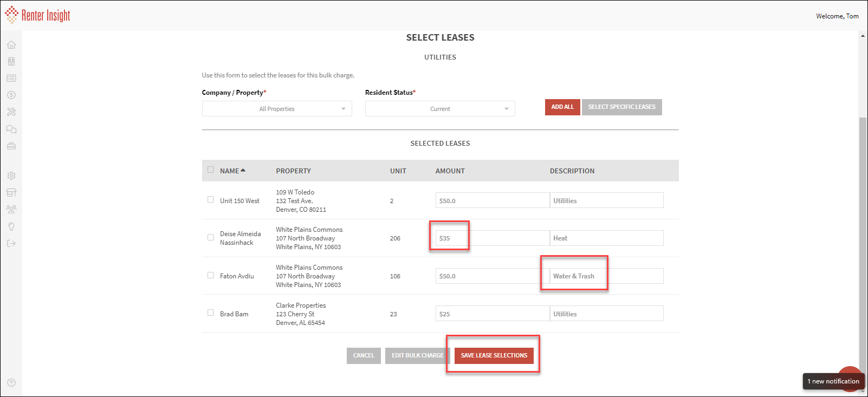Click the Faton Avdiu name cell
The height and width of the screenshot is (397, 868).
[x=237, y=276]
